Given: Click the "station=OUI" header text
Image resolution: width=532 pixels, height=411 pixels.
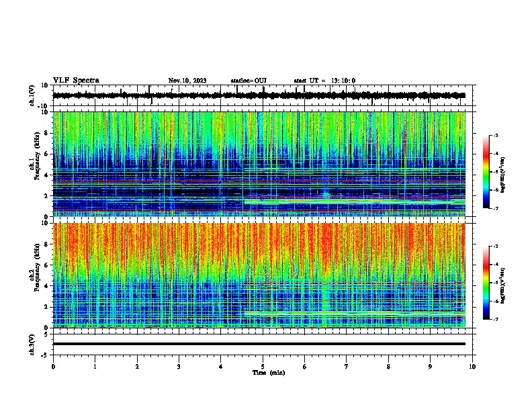Looking at the screenshot, I should [249, 81].
